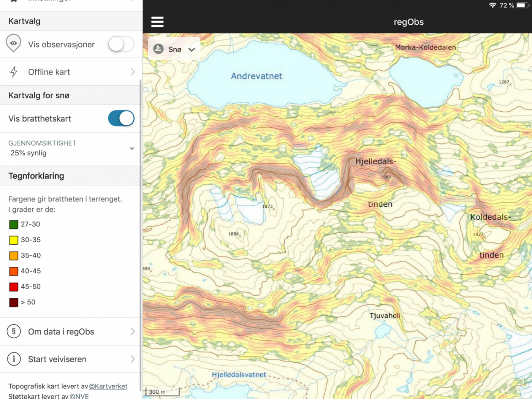Click the eye pin observations icon
532x399 pixels.
(x=13, y=44)
